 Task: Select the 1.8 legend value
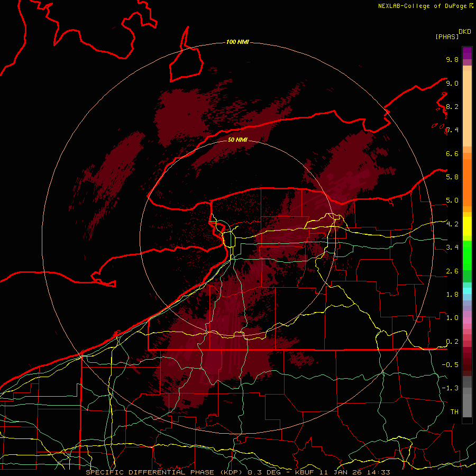pos(452,295)
